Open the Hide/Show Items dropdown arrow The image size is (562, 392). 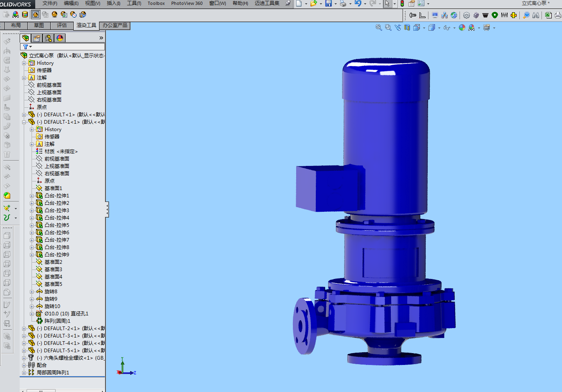(x=454, y=28)
